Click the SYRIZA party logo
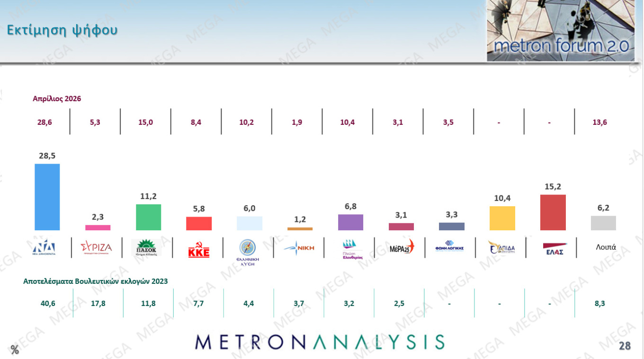 pos(96,247)
